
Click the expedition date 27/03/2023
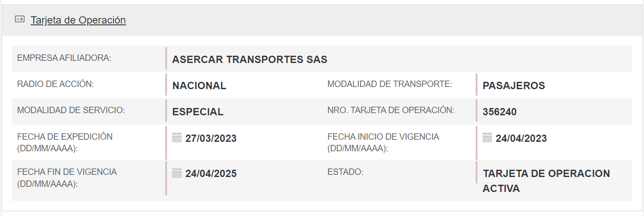(211, 138)
